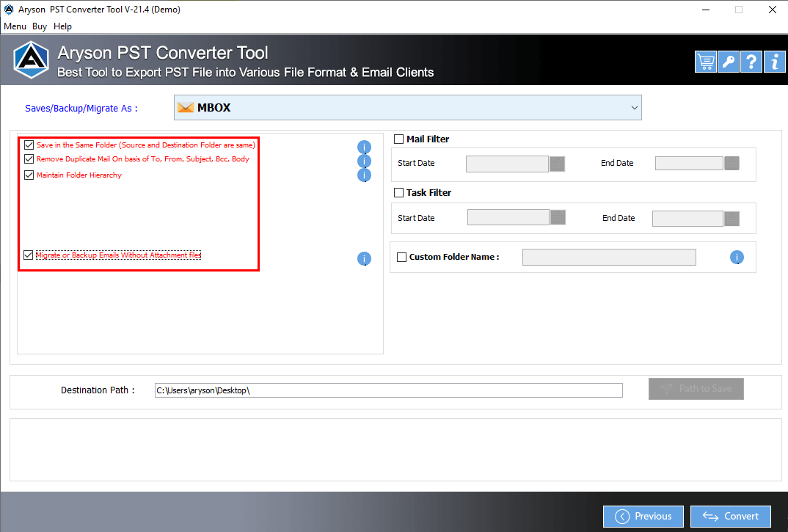The width and height of the screenshot is (788, 532).
Task: Click the Saves/Backup/Migrate As label
Action: pyautogui.click(x=81, y=108)
